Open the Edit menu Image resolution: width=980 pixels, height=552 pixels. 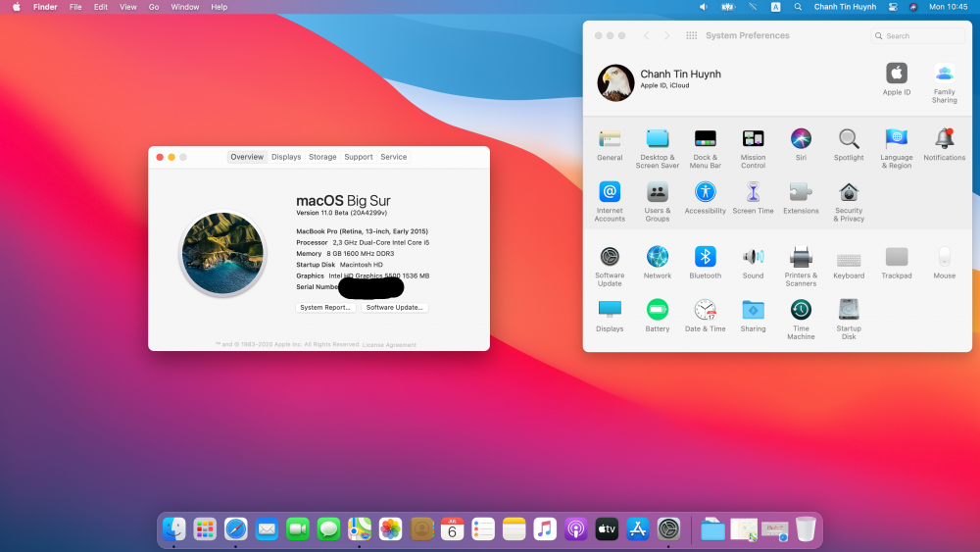pyautogui.click(x=101, y=7)
